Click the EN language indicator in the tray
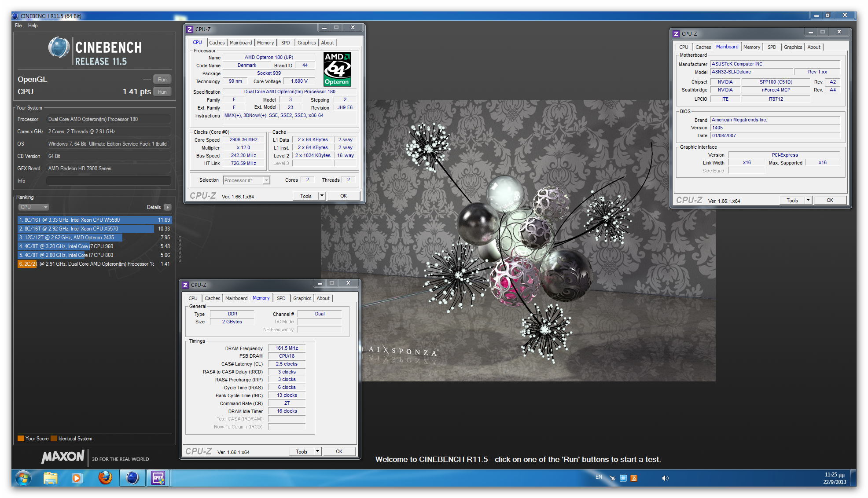The image size is (868, 498). pos(599,477)
